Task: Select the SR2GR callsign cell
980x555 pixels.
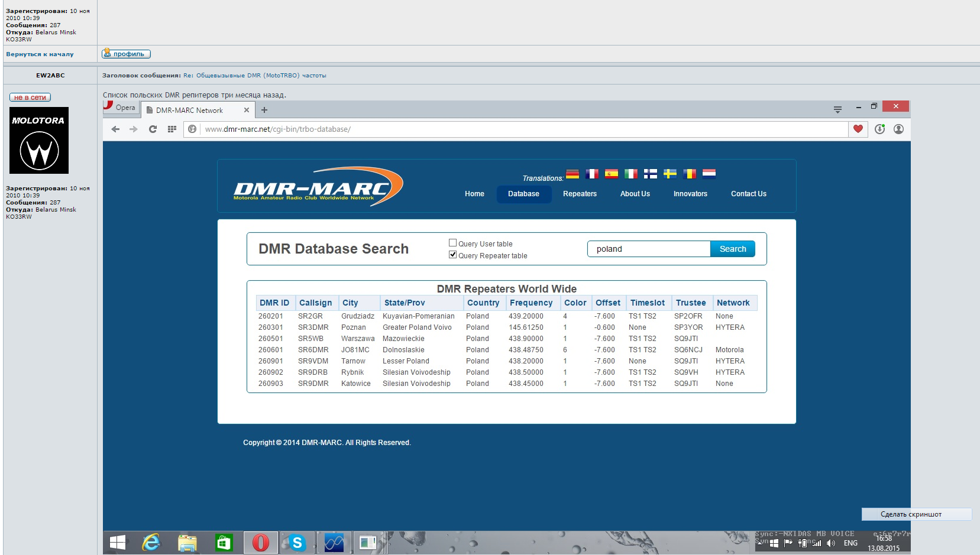Action: (x=311, y=316)
